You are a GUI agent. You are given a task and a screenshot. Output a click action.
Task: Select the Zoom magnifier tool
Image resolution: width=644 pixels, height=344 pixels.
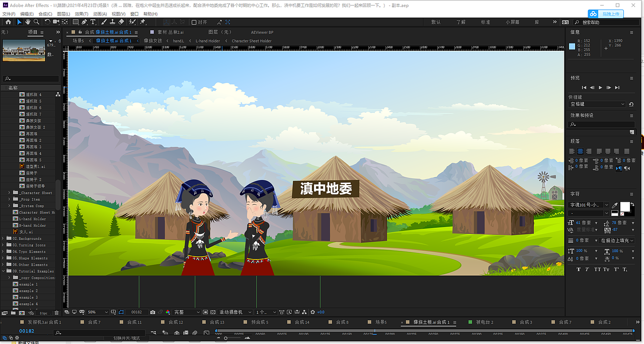pos(36,22)
